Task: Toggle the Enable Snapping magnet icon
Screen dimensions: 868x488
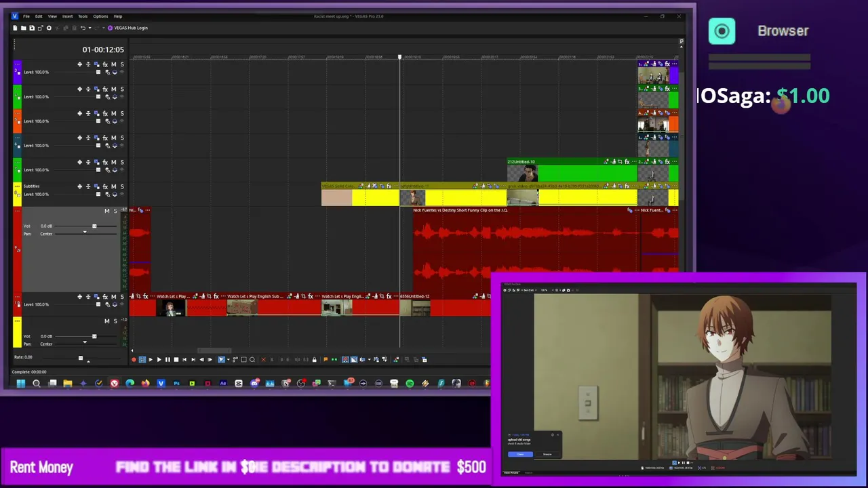Action: tap(345, 359)
